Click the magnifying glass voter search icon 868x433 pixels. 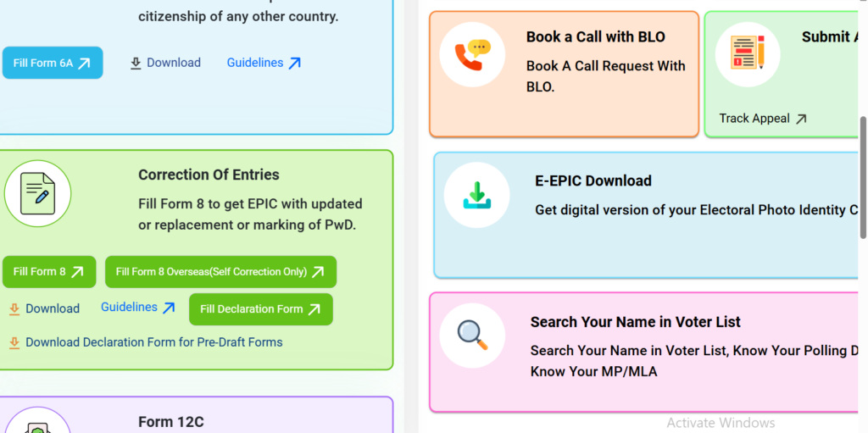pyautogui.click(x=472, y=335)
